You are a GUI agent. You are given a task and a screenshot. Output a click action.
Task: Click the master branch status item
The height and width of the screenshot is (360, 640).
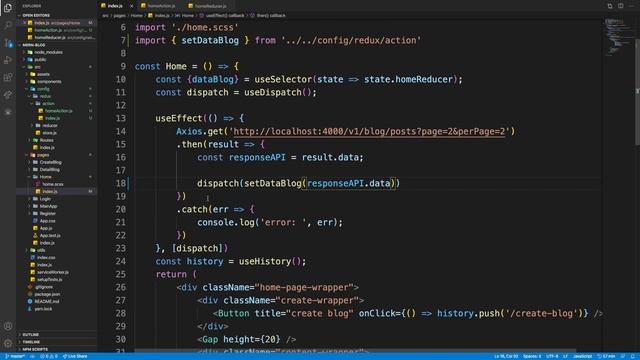coord(15,356)
